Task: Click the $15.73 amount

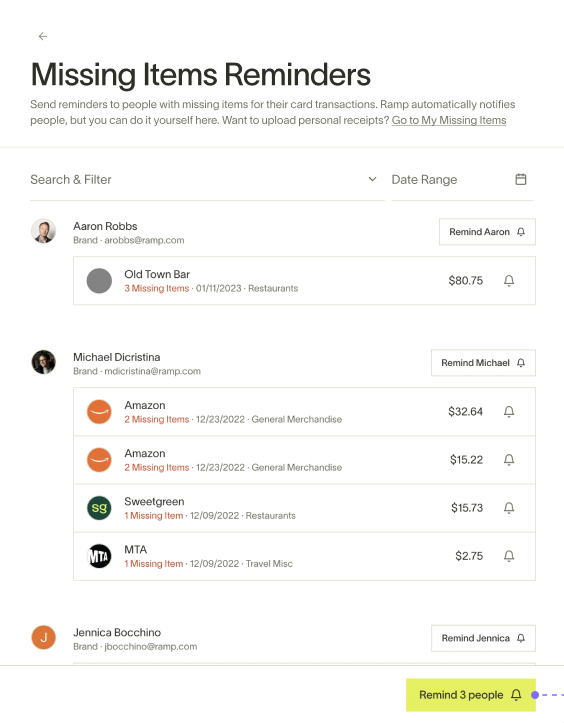Action: 467,508
